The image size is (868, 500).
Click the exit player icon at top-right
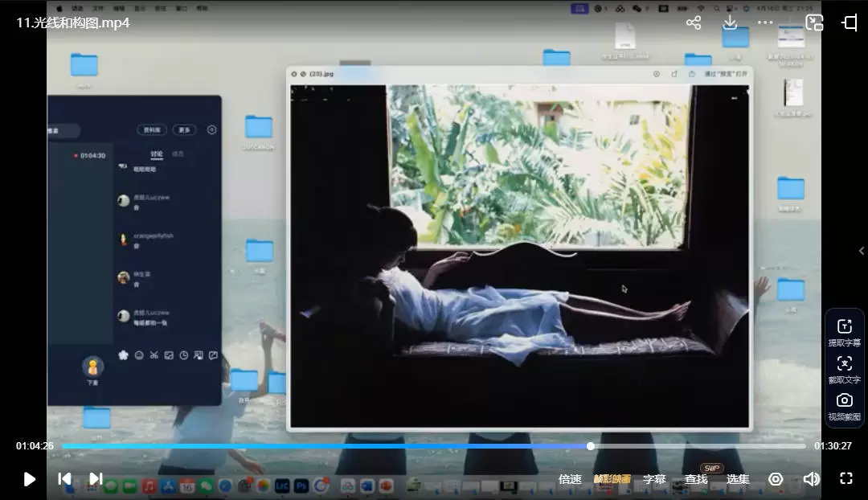(x=850, y=23)
